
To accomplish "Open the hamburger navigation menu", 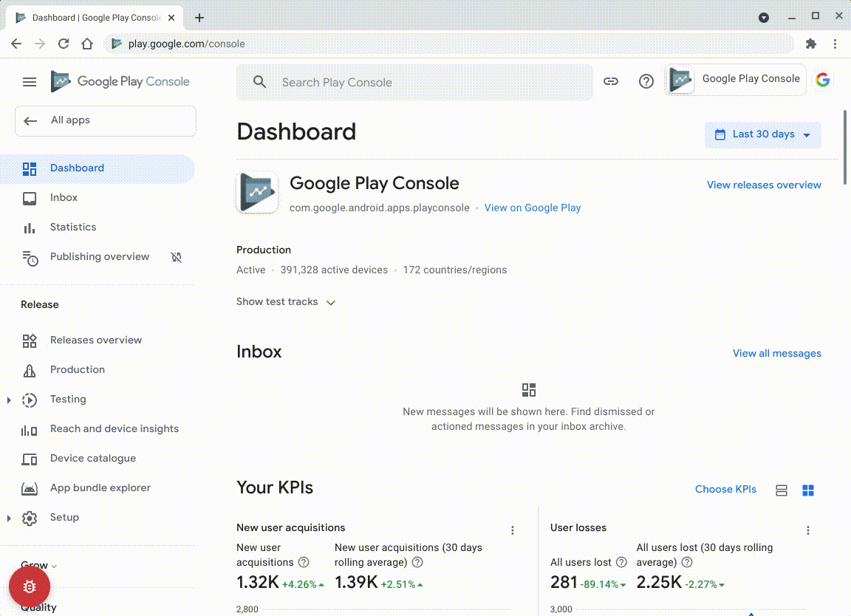I will click(30, 82).
